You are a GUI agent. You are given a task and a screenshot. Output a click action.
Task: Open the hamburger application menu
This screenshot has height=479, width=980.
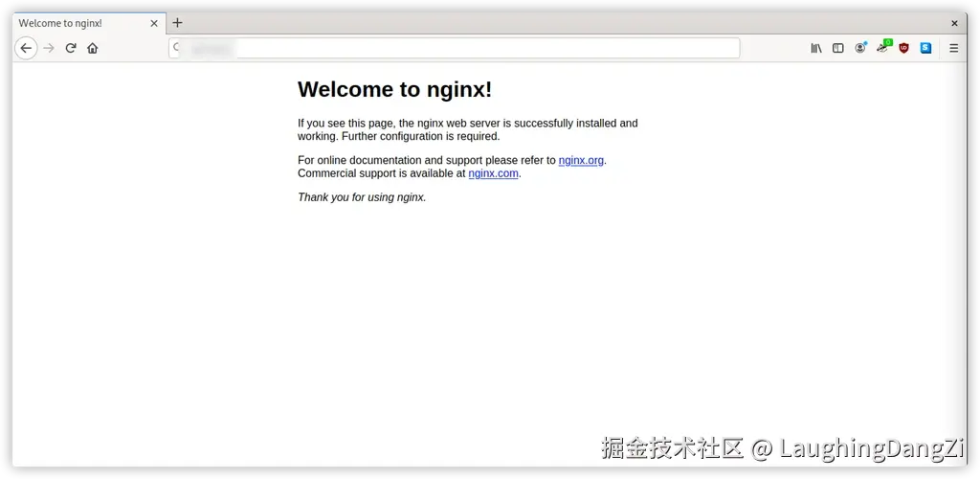click(x=954, y=48)
